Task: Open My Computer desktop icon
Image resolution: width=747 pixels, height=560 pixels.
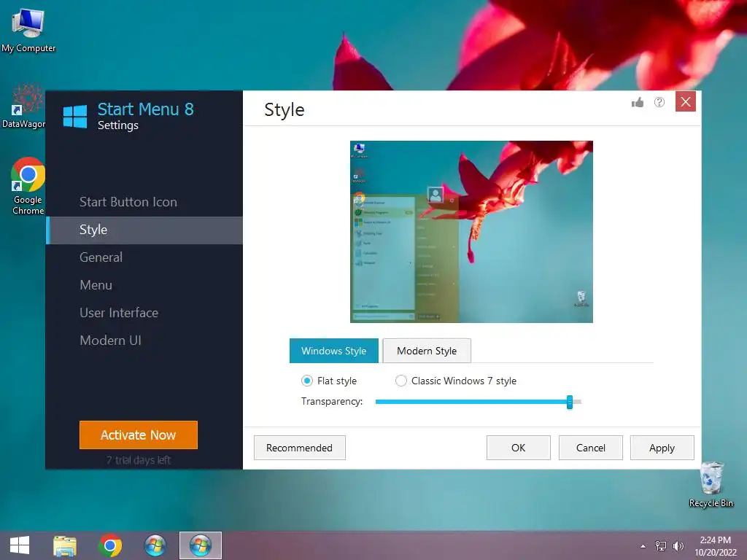Action: click(x=28, y=31)
